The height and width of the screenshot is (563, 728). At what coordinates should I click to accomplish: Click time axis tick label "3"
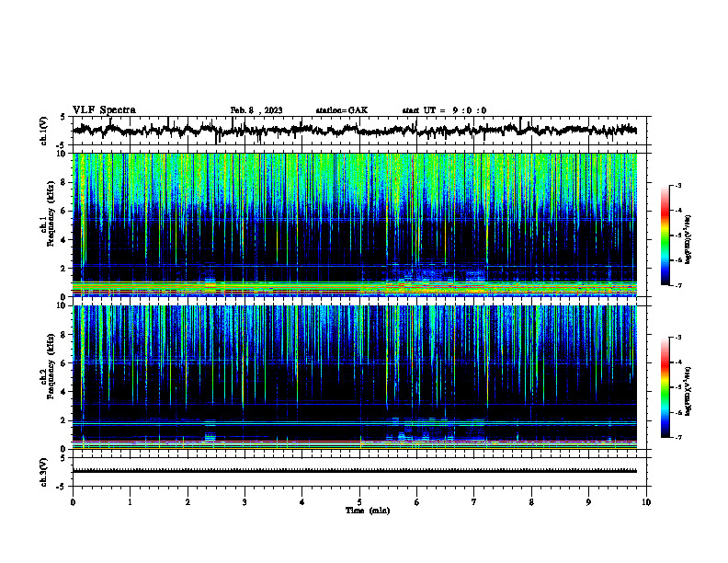(x=245, y=502)
